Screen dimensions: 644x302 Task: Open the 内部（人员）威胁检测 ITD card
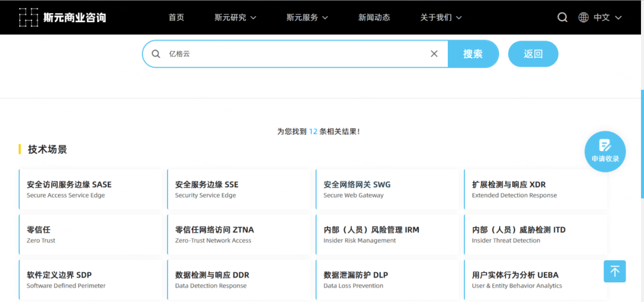pos(535,234)
